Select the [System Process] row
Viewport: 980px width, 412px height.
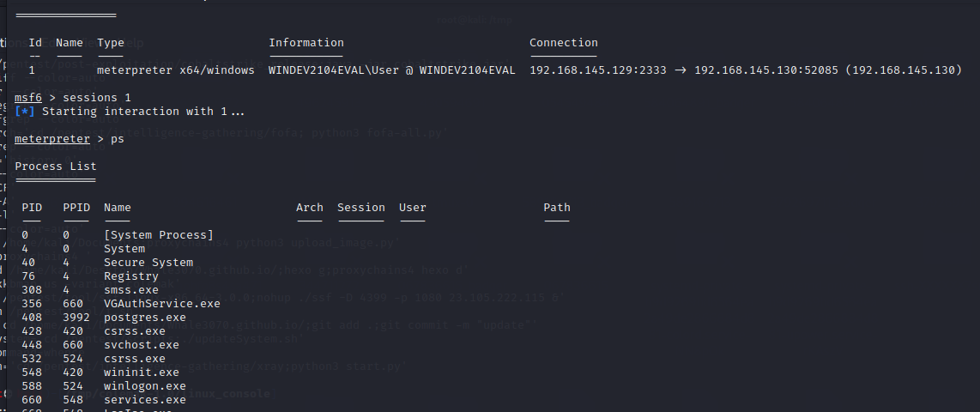[158, 235]
